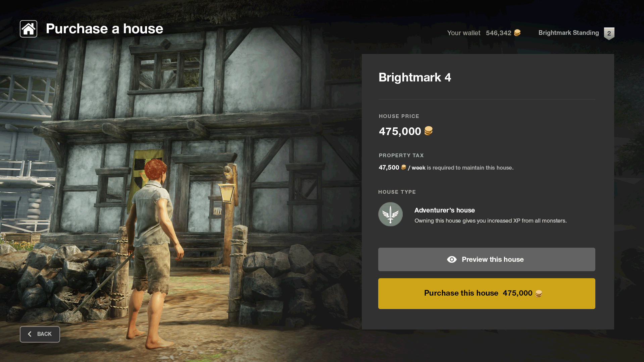Viewport: 644px width, 362px height.
Task: Click the increased XP house description text
Action: coord(490,221)
